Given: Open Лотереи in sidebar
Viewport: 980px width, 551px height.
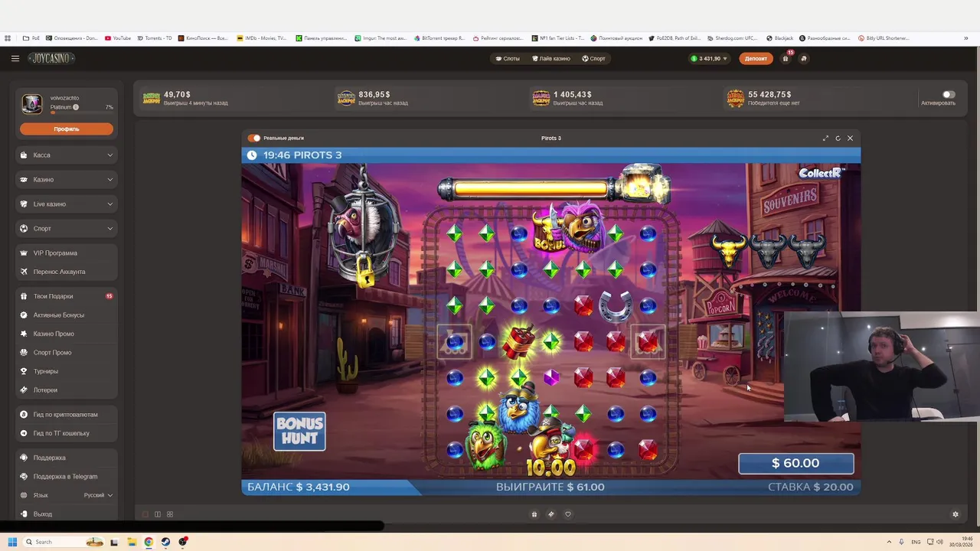Looking at the screenshot, I should 67,390.
